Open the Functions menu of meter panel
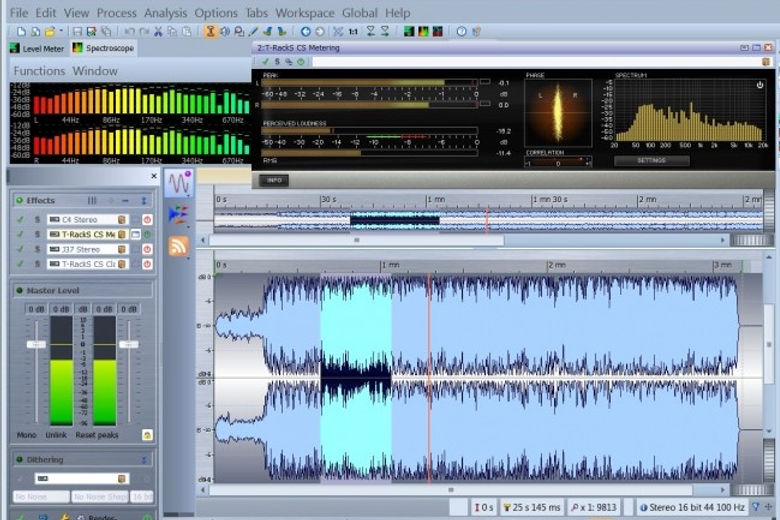This screenshot has width=780, height=520. (x=39, y=71)
